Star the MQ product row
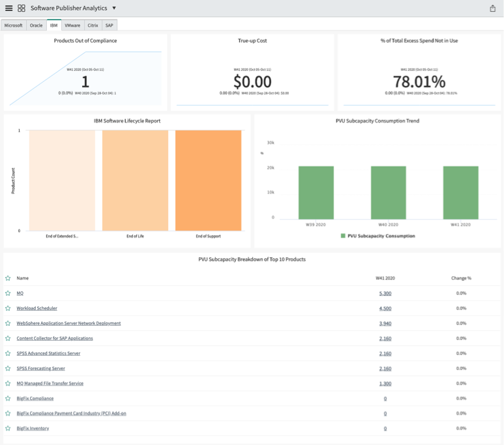 8,293
